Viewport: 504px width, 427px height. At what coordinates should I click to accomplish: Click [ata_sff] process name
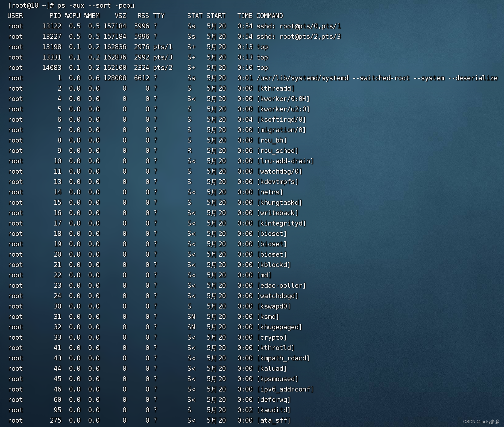[274, 420]
